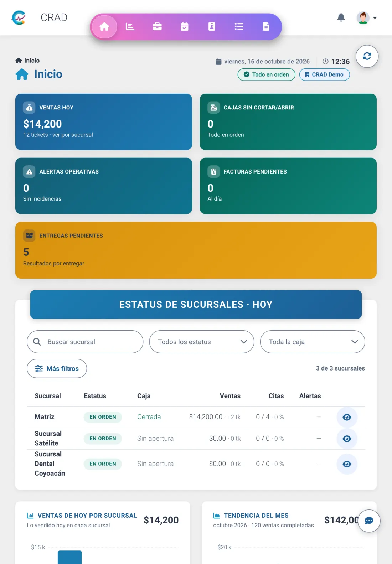Click the Ventas column header
Image resolution: width=392 pixels, height=564 pixels.
230,396
